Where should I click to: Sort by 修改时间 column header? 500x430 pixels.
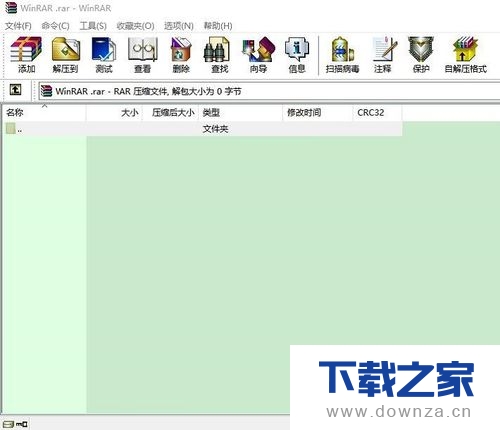(x=317, y=113)
